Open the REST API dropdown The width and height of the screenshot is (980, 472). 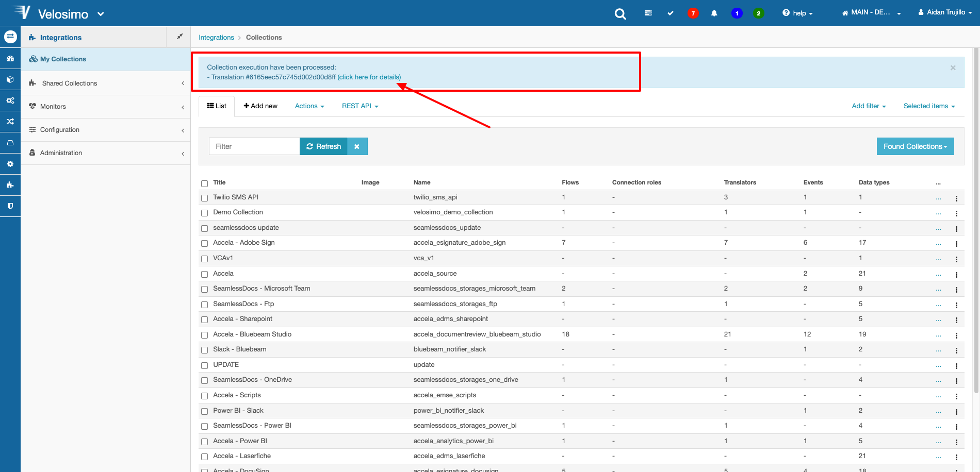coord(360,106)
